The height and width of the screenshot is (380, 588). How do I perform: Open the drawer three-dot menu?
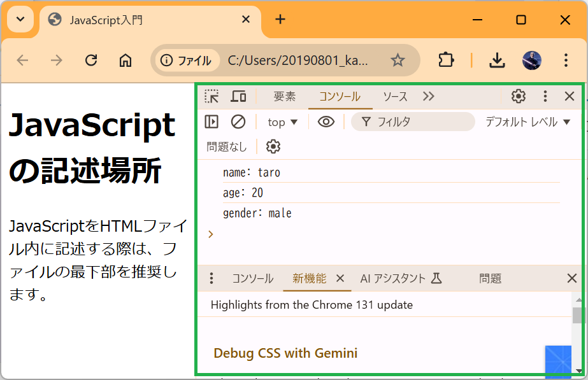click(212, 278)
